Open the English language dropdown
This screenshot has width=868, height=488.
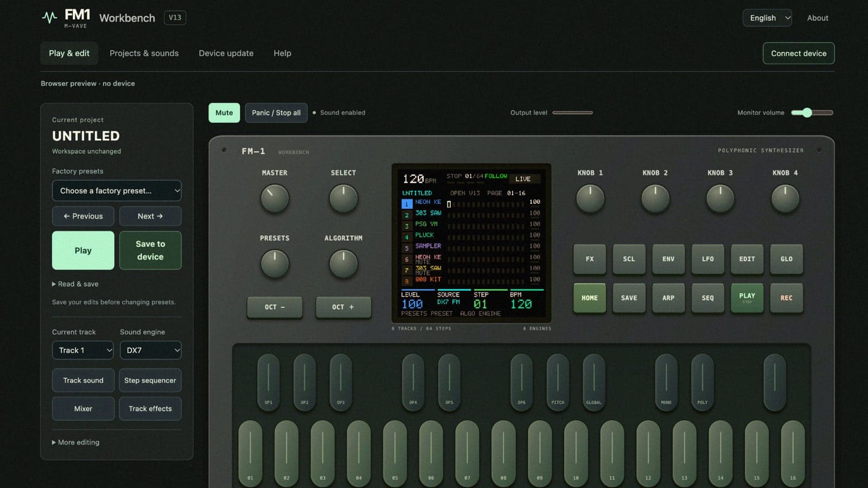coord(768,18)
